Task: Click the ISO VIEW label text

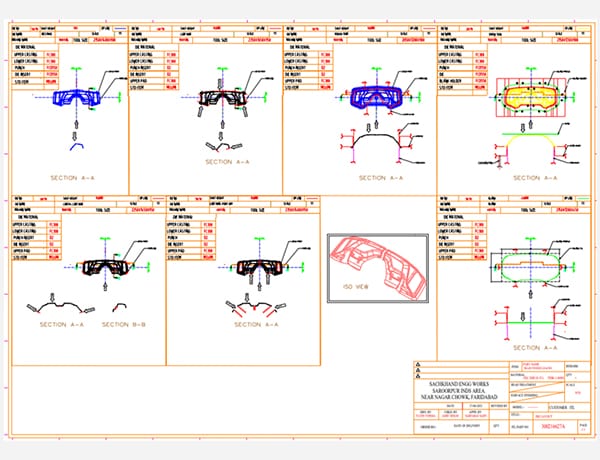Action: pos(356,285)
